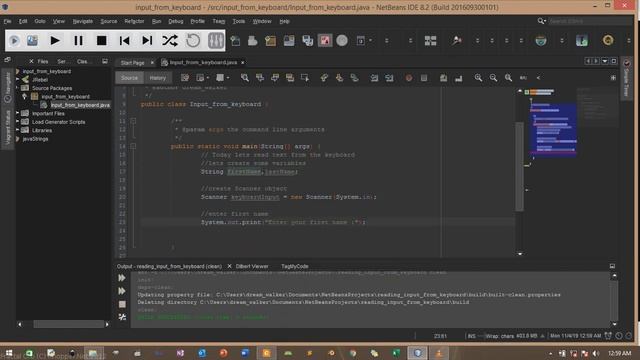Expand the Libraries tree node
Image resolution: width=640 pixels, height=360 pixels.
click(18, 130)
